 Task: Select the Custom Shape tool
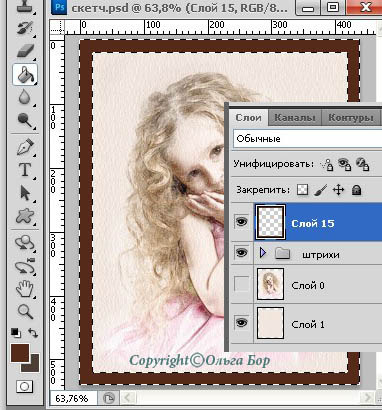(x=25, y=216)
